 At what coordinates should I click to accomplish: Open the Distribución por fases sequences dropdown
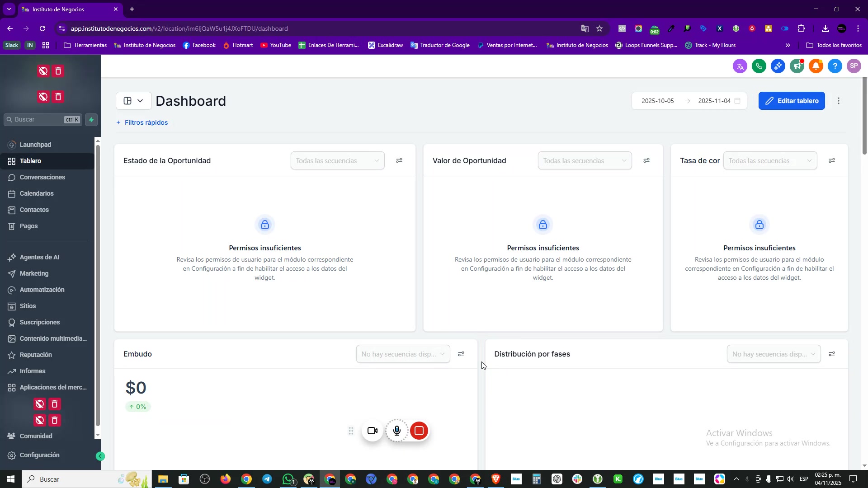[774, 354]
